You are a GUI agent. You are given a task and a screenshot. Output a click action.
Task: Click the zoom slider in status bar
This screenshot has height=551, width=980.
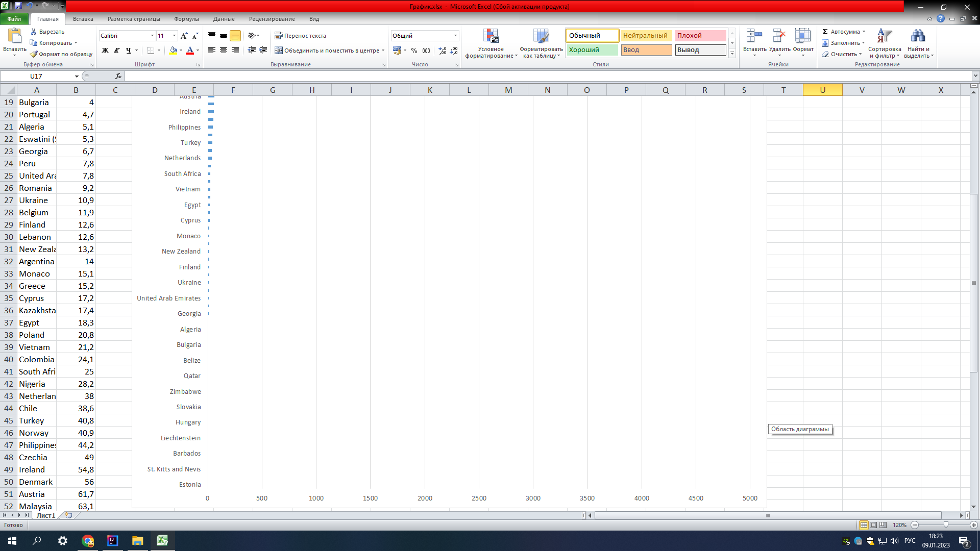click(945, 525)
